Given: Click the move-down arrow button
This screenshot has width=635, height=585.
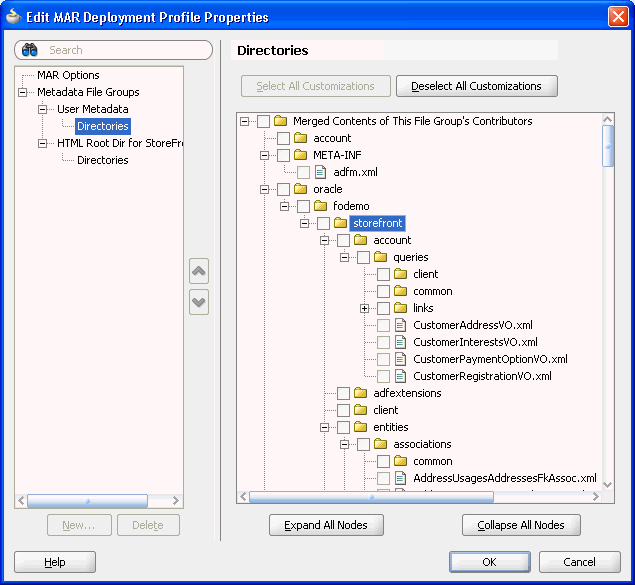Looking at the screenshot, I should click(199, 302).
